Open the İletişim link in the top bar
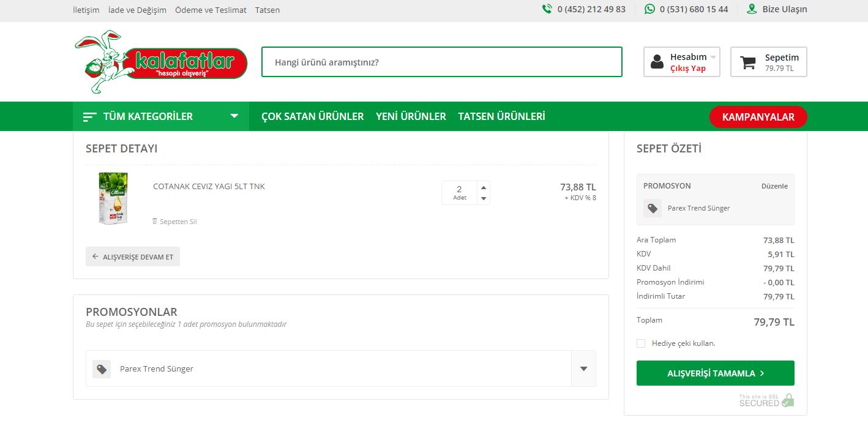 coord(86,10)
